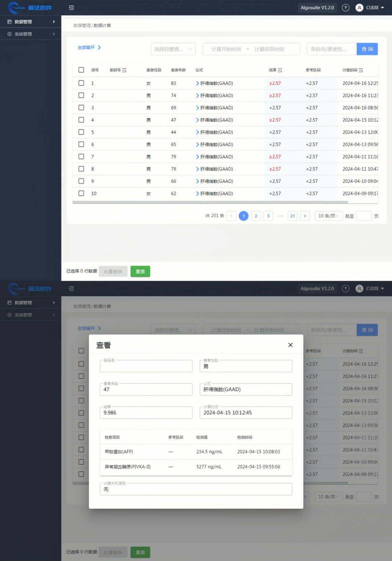
Task: Click 公式 field showing 肝得指数(GAAD) in dialog
Action: pyautogui.click(x=246, y=389)
